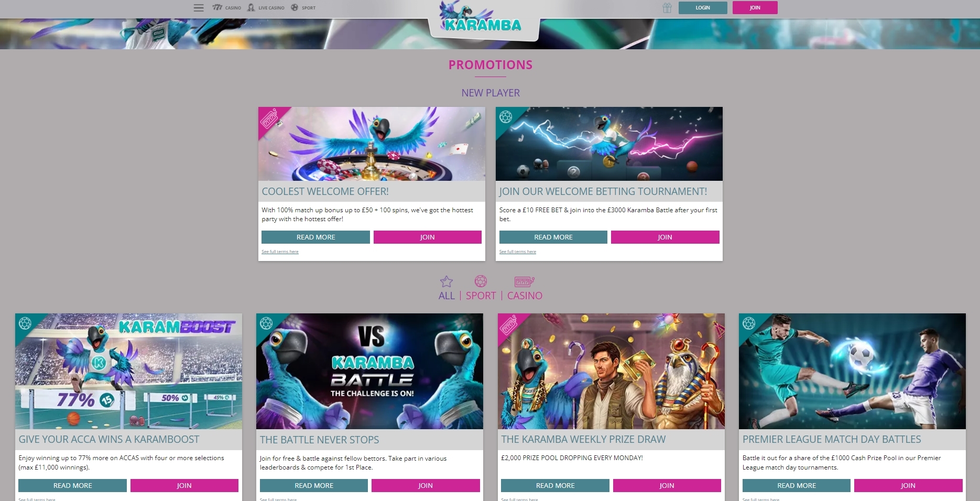Filter promotions by SPORT tab

coord(481,296)
